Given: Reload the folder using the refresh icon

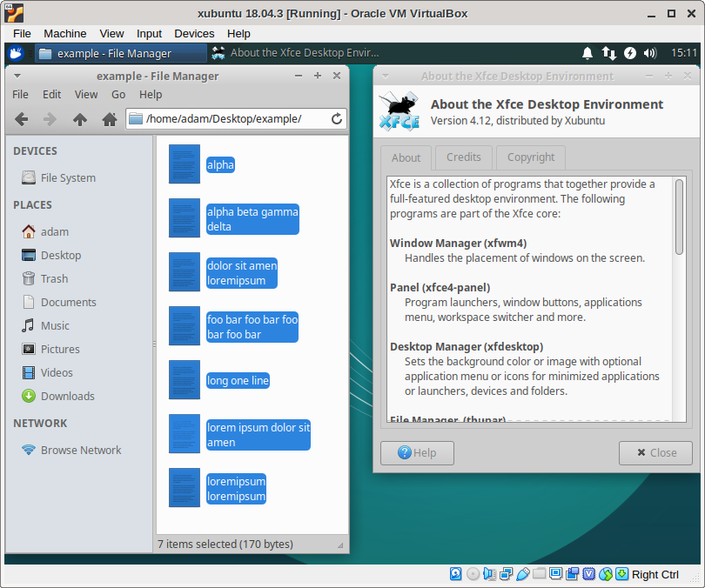Looking at the screenshot, I should coord(337,119).
